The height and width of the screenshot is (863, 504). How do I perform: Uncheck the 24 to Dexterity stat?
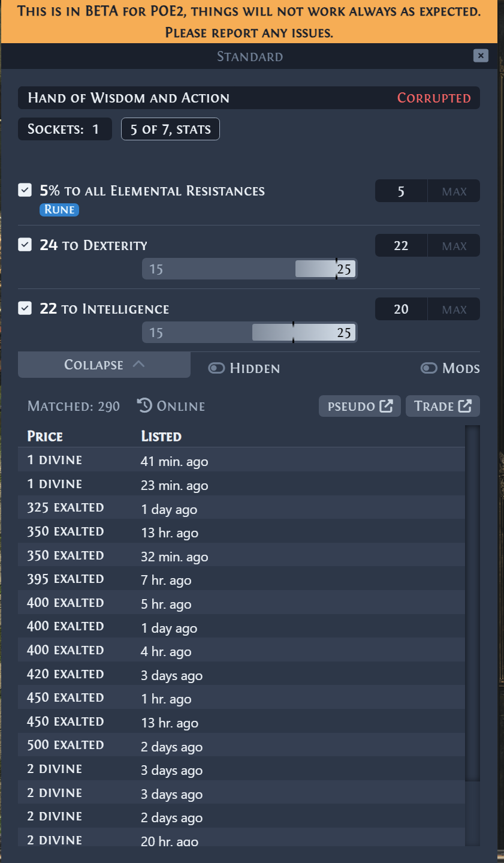25,245
